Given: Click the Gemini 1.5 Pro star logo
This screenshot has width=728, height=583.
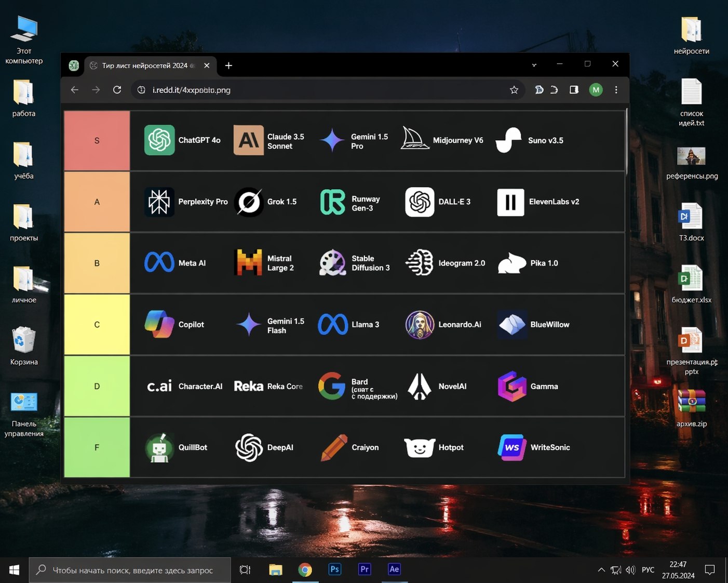Looking at the screenshot, I should (332, 140).
